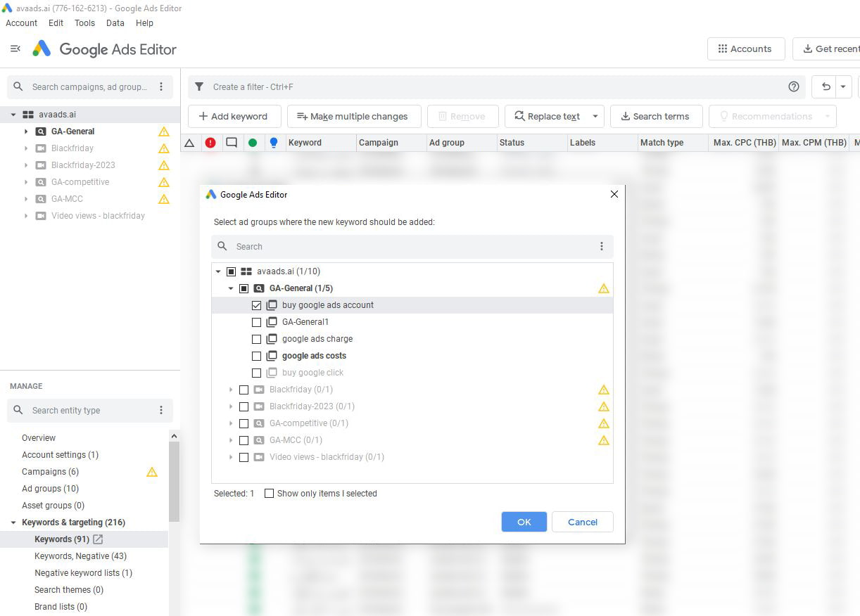
Task: Sort by the comment column icon
Action: click(x=232, y=143)
